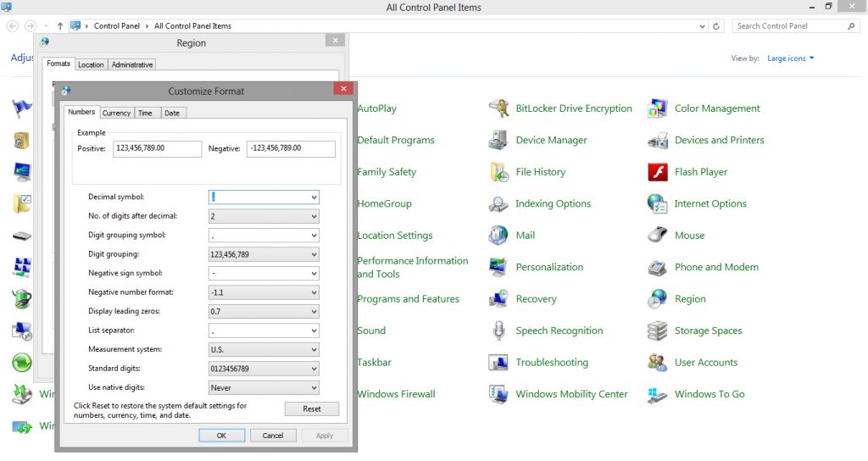Switch to Location tab in Region window
This screenshot has height=461, width=868.
click(x=91, y=64)
